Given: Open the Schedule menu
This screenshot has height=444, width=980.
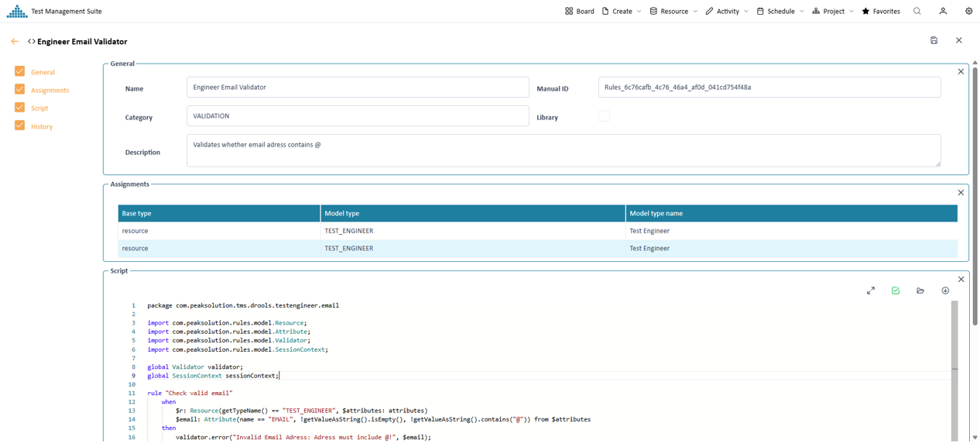Looking at the screenshot, I should pos(780,11).
